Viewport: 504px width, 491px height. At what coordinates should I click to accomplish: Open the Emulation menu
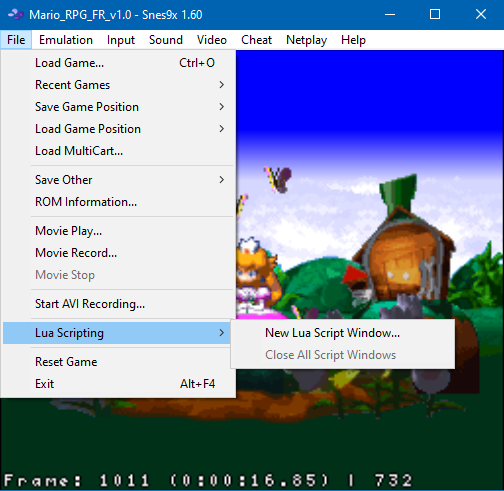tap(66, 40)
